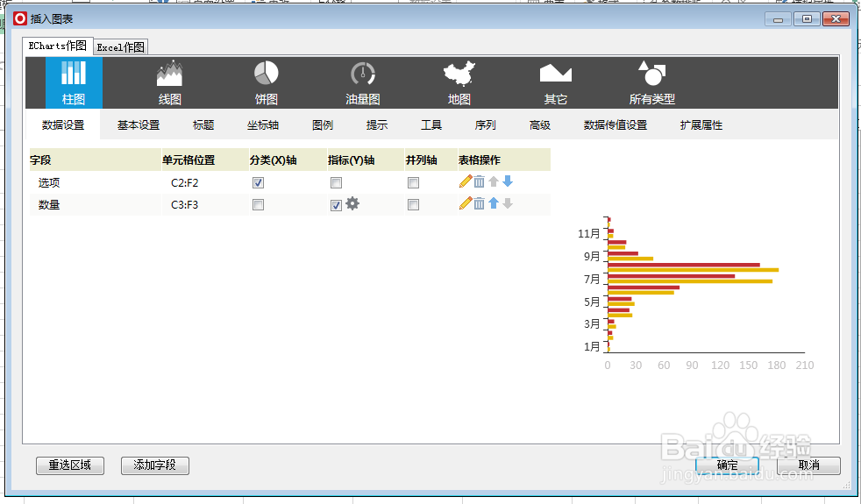Image resolution: width=861 pixels, height=504 pixels.
Task: Click the 重选区域 button
Action: click(70, 465)
